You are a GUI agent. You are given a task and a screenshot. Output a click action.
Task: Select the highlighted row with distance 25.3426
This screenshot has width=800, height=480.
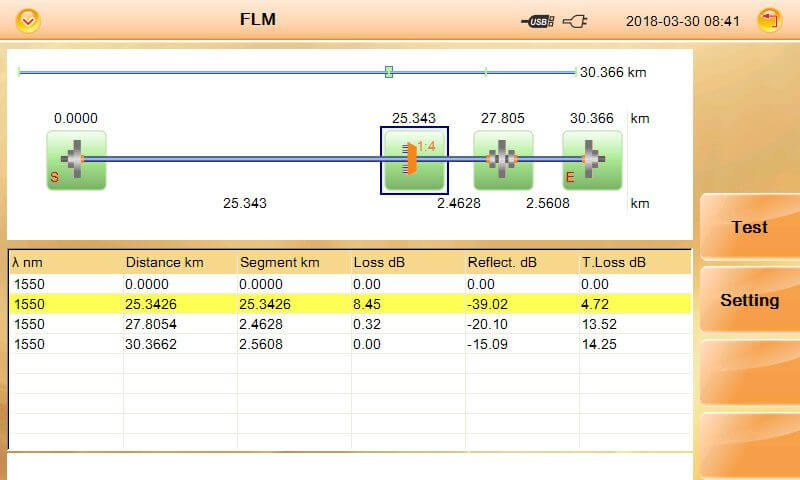pyautogui.click(x=350, y=304)
